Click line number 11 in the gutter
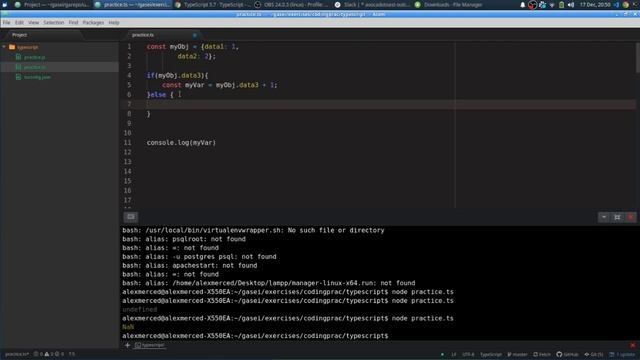The width and height of the screenshot is (640, 360). 128,143
